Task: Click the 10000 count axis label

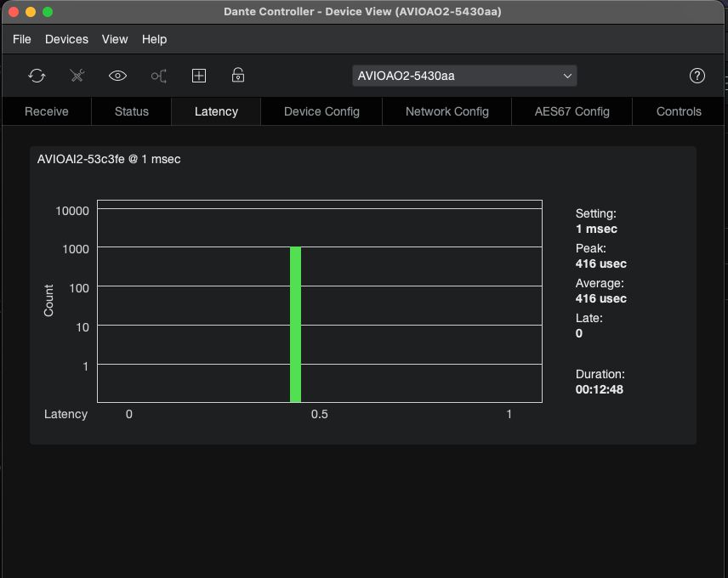Action: pyautogui.click(x=72, y=211)
